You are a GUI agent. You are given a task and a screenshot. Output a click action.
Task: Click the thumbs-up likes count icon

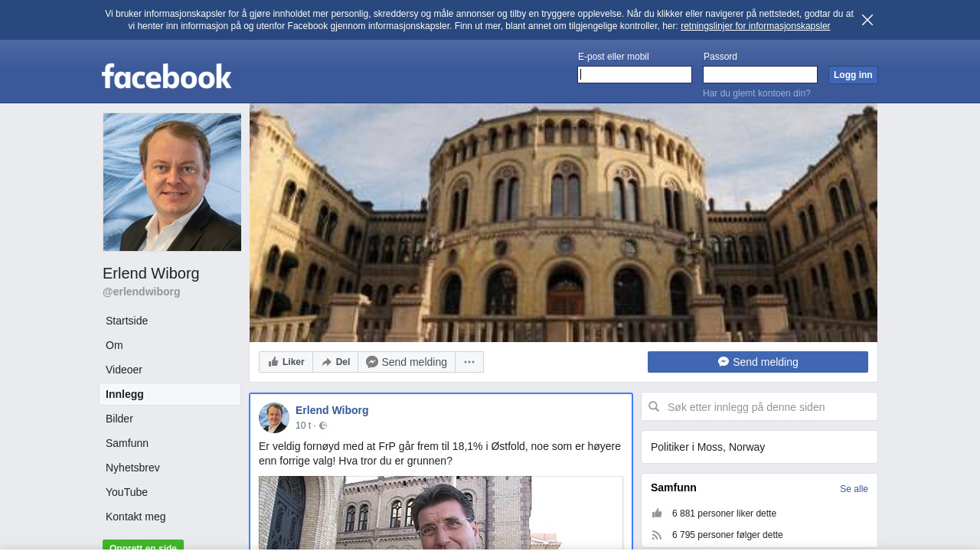point(657,514)
